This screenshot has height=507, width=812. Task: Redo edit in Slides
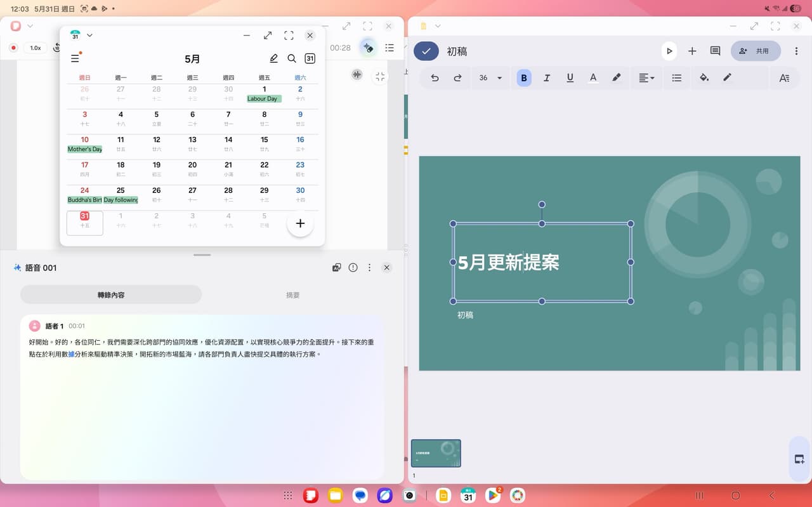(457, 78)
